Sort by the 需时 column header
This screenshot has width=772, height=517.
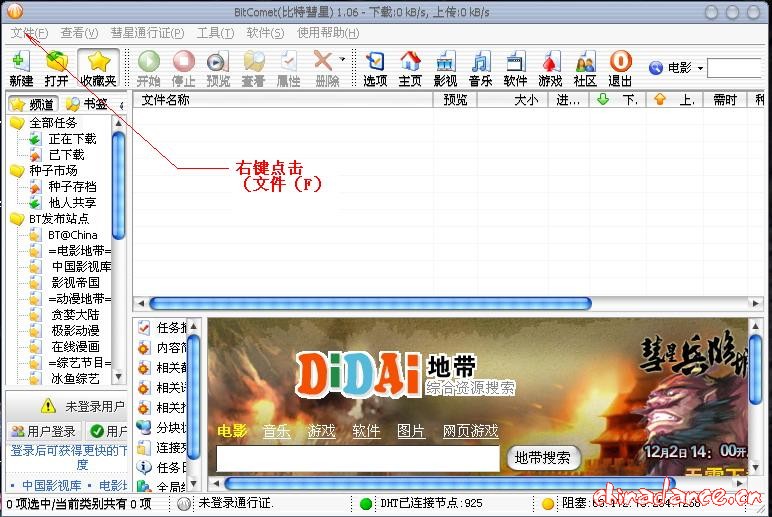click(725, 100)
